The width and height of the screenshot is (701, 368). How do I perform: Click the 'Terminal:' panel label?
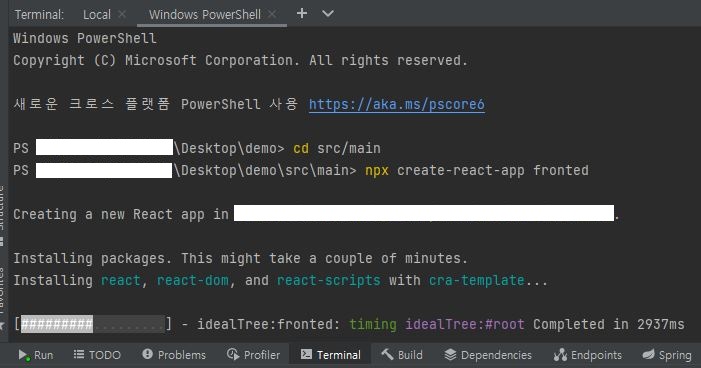[x=39, y=14]
